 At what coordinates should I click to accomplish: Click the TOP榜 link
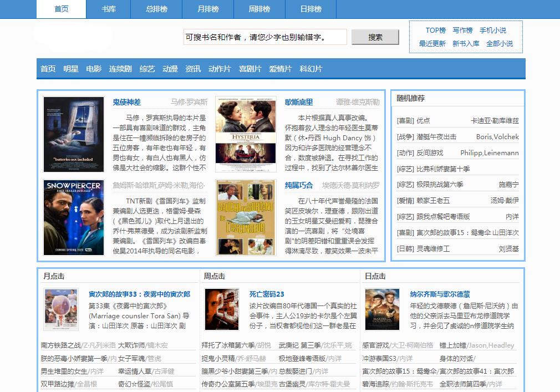pyautogui.click(x=435, y=30)
